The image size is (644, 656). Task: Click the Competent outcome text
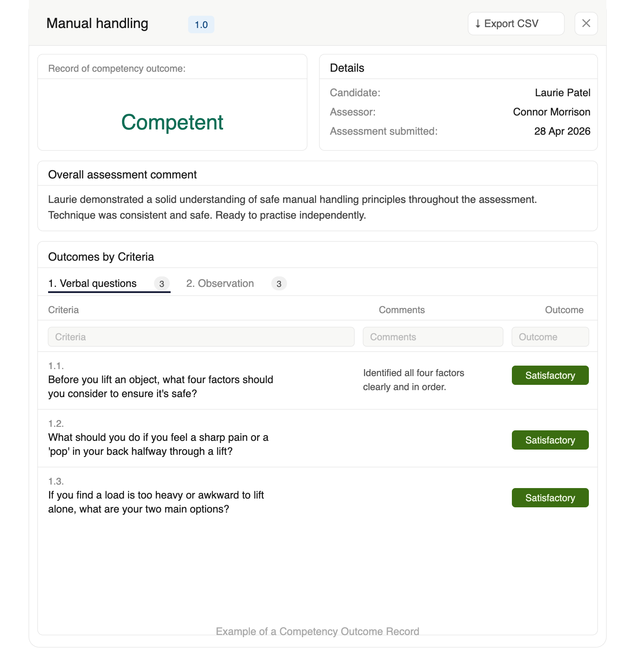(172, 122)
